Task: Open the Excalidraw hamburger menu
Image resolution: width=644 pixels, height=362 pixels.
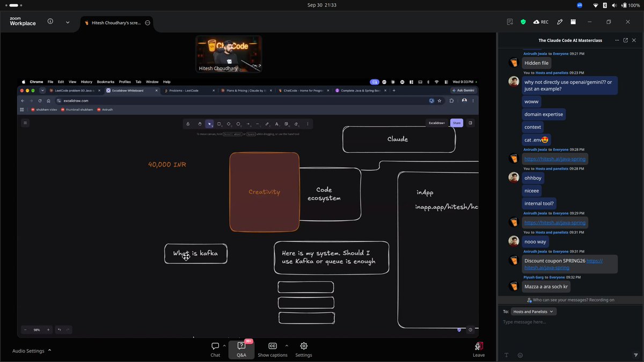Action: (25, 123)
